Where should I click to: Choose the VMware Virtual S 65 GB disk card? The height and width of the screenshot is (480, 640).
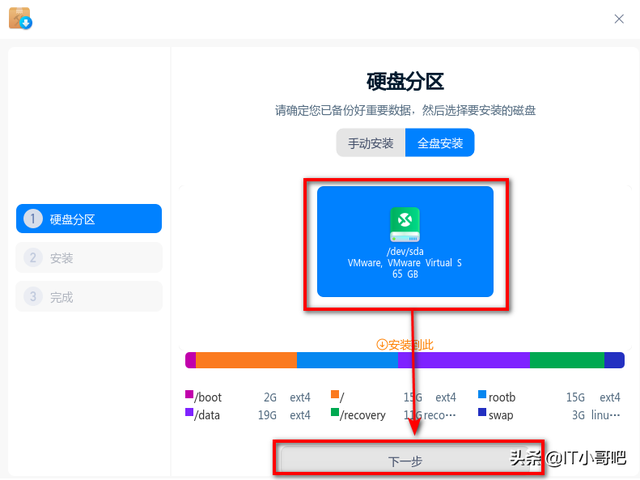[405, 242]
